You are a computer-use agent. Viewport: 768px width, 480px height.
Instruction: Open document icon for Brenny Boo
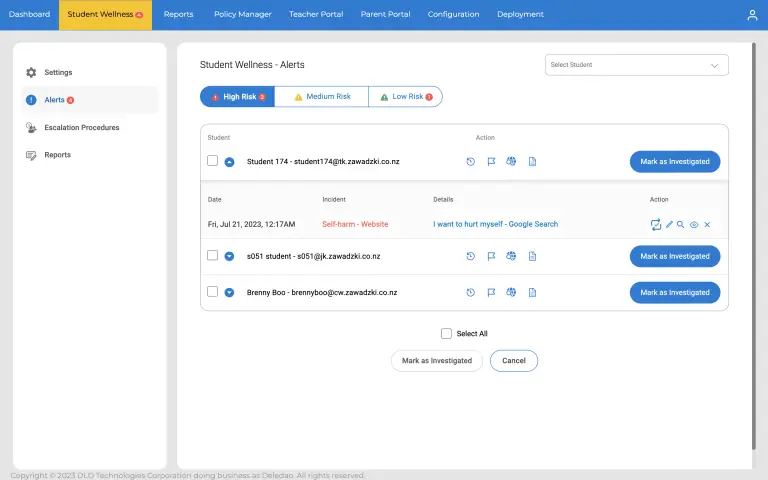point(532,292)
